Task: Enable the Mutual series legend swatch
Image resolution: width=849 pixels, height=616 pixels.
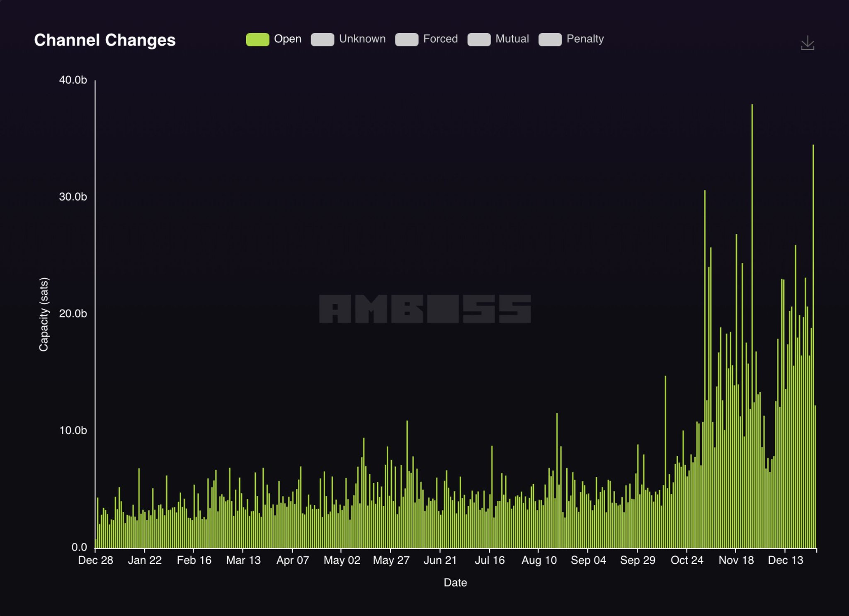Action: (479, 39)
